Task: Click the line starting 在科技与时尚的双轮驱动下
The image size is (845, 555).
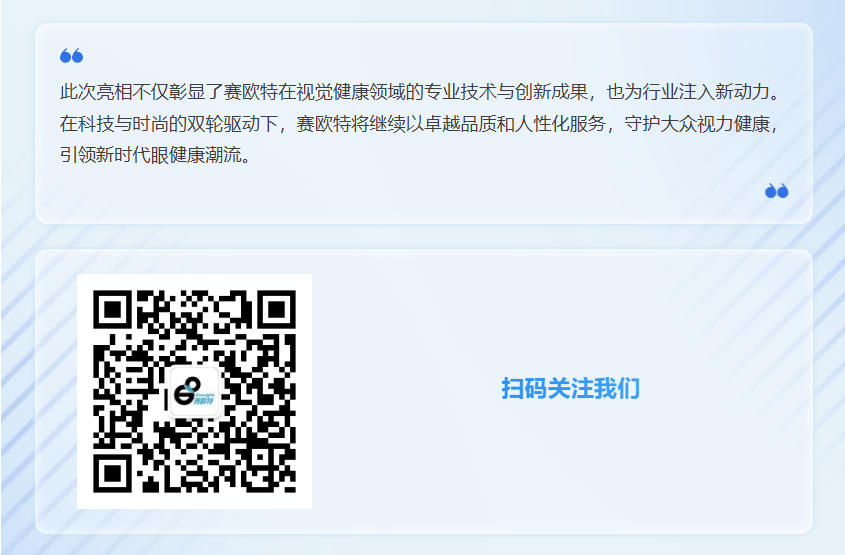Action: point(420,124)
